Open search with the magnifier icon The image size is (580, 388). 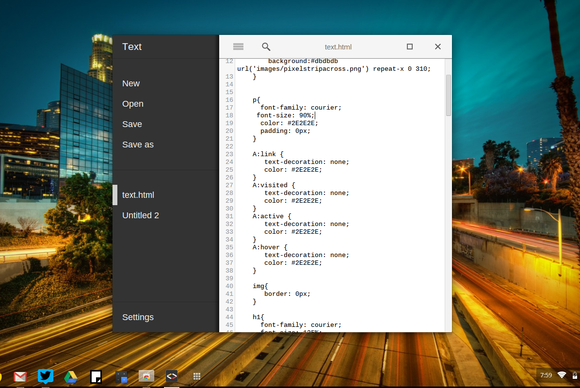(266, 47)
